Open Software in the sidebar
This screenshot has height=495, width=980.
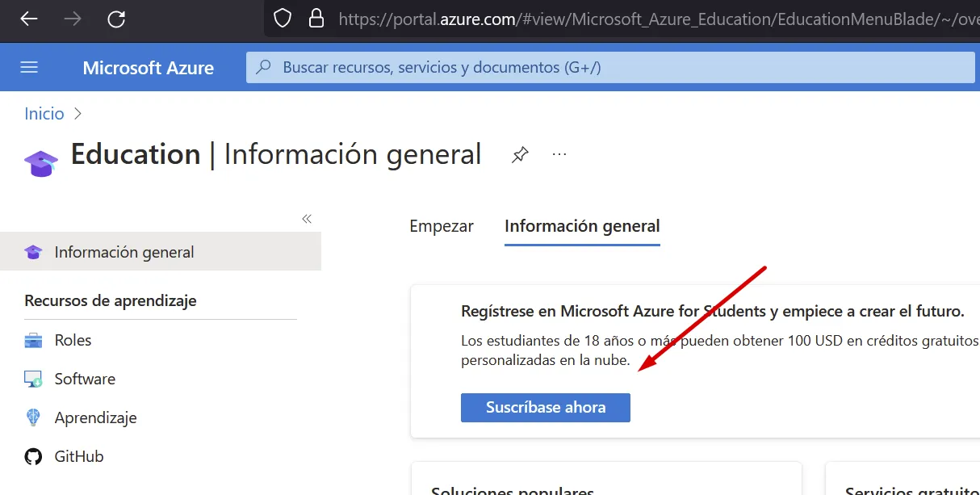pyautogui.click(x=85, y=379)
